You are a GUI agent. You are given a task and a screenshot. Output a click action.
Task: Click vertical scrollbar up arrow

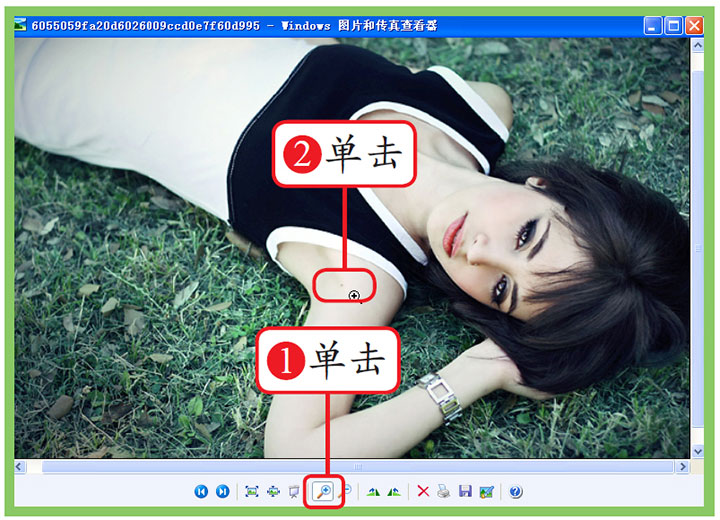698,45
